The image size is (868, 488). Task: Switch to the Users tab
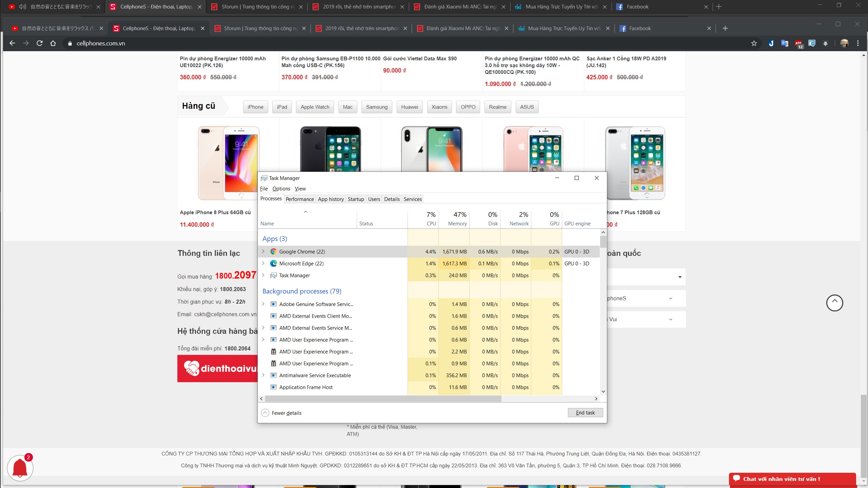coord(374,199)
